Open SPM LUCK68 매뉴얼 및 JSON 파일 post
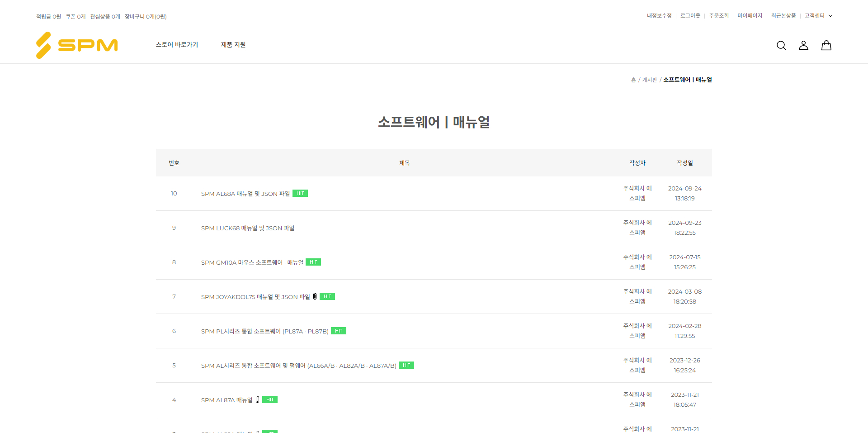 click(248, 228)
